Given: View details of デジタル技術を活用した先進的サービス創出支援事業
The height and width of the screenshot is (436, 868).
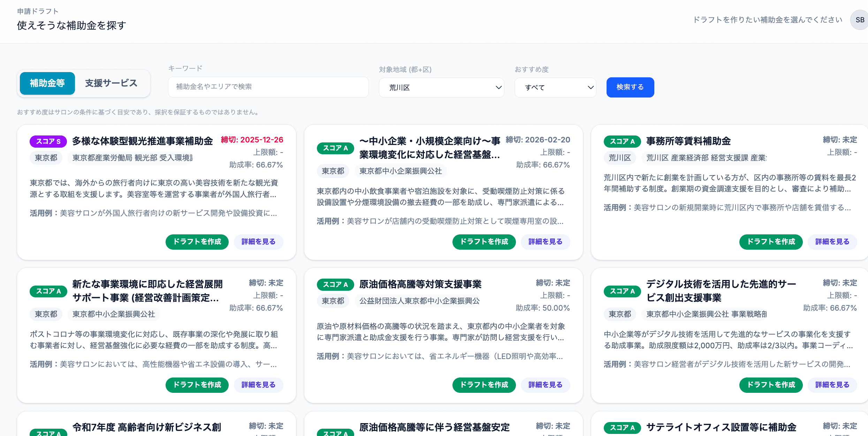Looking at the screenshot, I should click(x=832, y=385).
